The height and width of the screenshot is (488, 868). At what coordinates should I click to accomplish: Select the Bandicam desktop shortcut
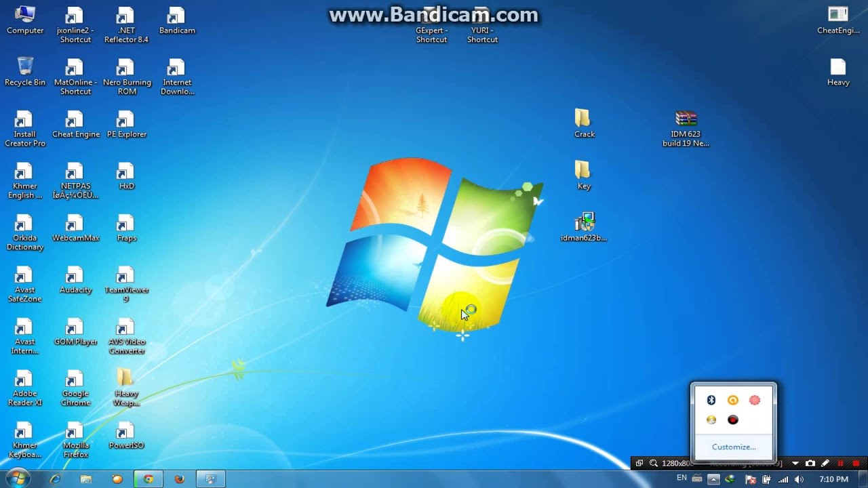tap(177, 20)
